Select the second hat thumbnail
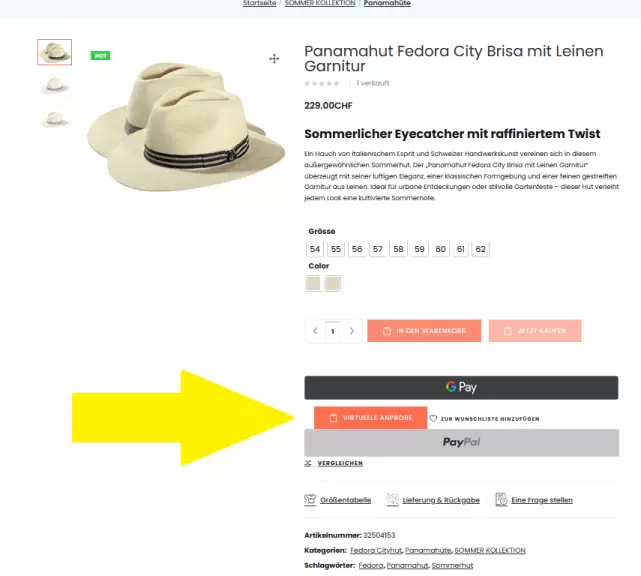The height and width of the screenshot is (576, 641). click(x=54, y=86)
